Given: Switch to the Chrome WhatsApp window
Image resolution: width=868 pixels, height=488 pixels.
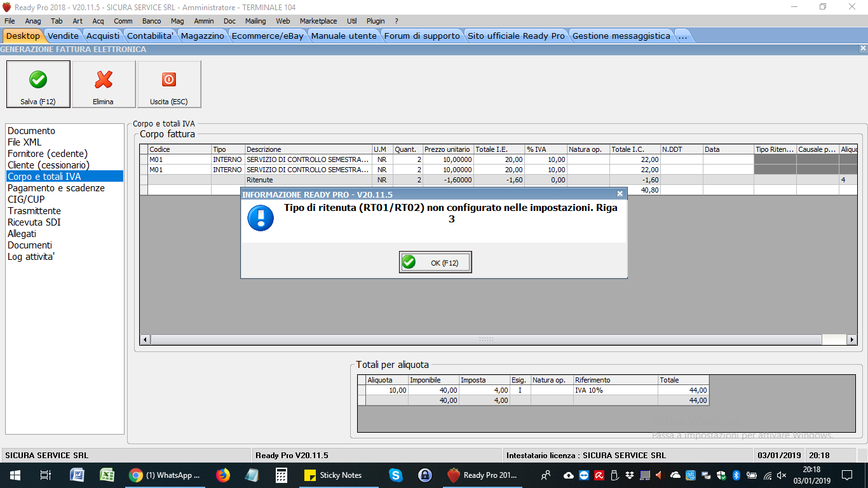Looking at the screenshot, I should pos(165,475).
